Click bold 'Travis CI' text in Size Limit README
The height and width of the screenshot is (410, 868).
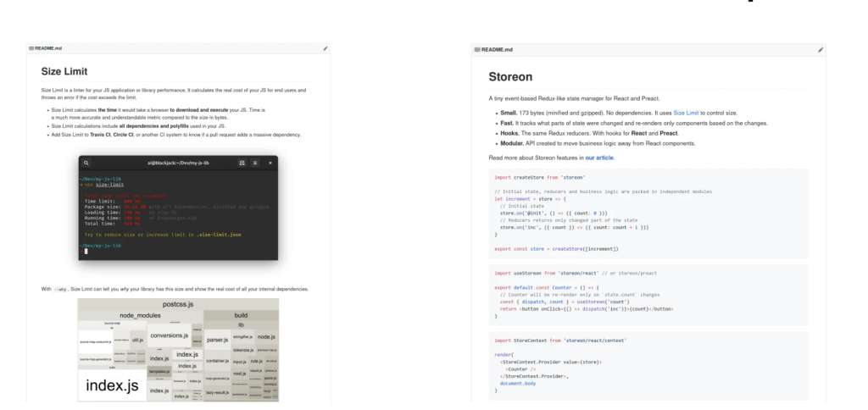[x=100, y=135]
